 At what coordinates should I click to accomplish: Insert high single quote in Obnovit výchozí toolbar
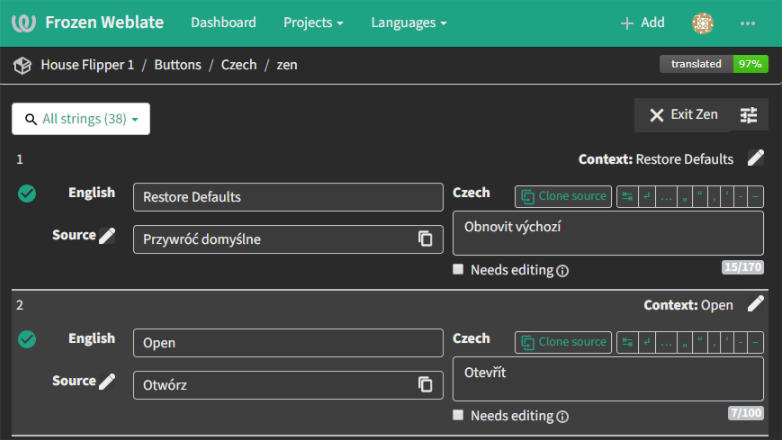[727, 197]
